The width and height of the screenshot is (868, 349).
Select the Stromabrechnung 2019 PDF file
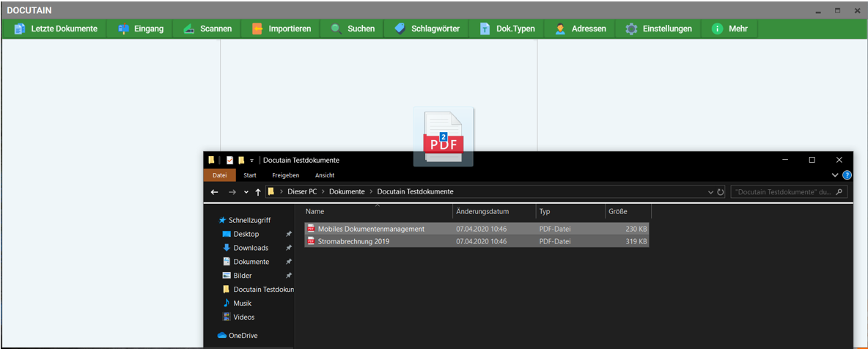tap(477, 241)
